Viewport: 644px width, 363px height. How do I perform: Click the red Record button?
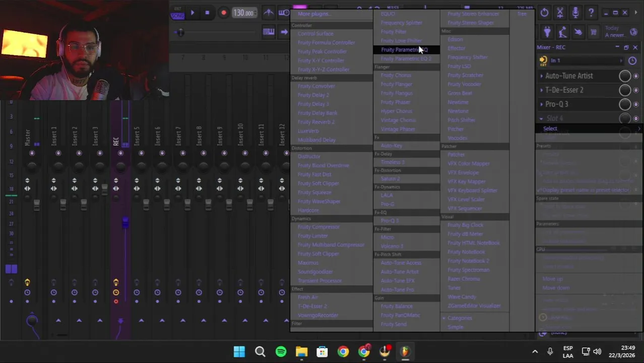(223, 13)
